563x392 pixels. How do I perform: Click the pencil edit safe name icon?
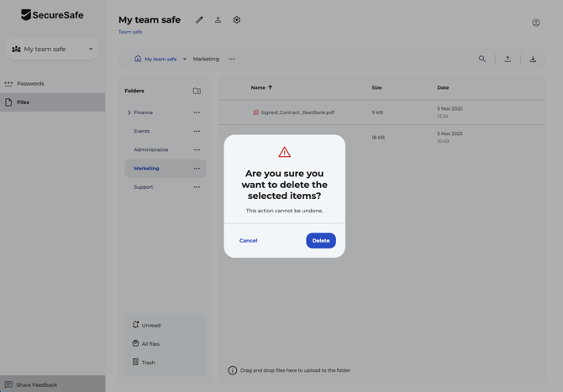199,20
